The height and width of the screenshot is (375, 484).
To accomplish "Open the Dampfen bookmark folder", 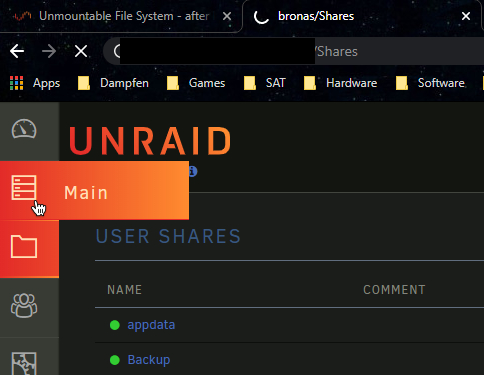I will [113, 83].
